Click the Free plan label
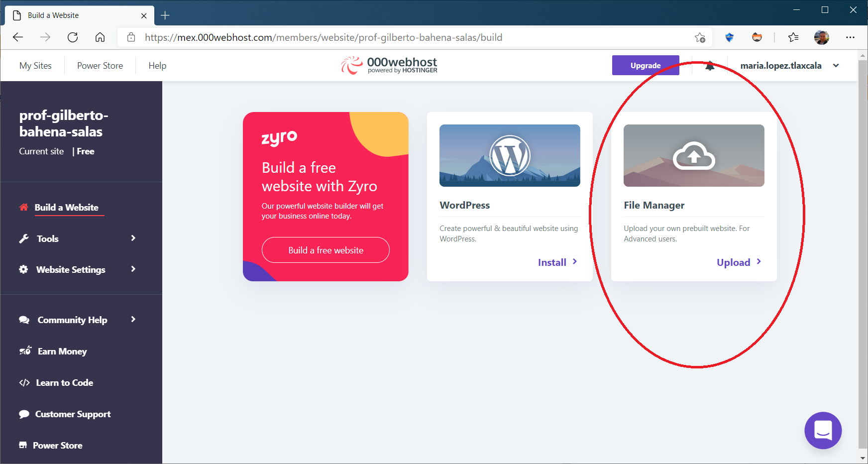Screen dimensions: 868x464 click(86, 151)
